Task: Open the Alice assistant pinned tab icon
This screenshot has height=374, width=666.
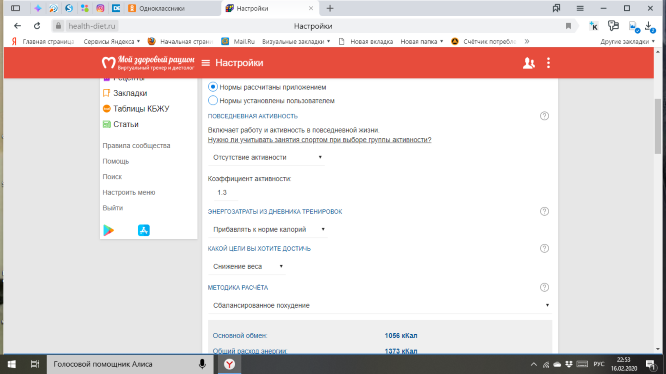Action: [x=38, y=8]
